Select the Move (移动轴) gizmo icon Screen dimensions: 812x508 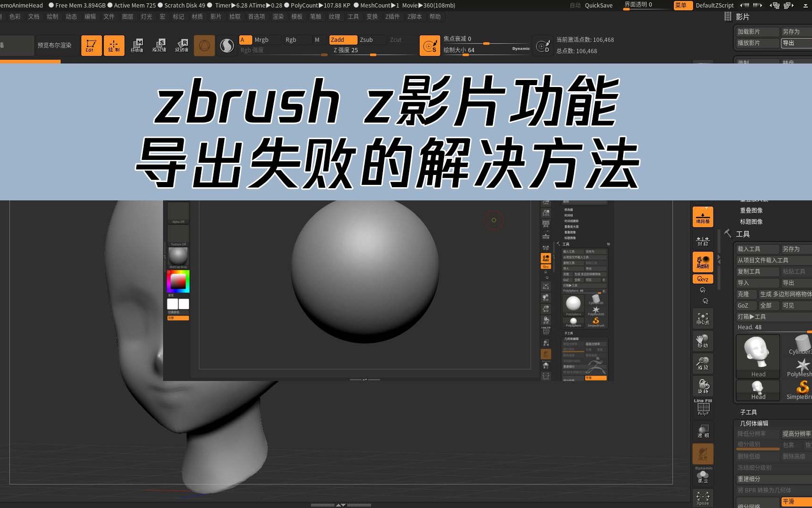tap(137, 46)
